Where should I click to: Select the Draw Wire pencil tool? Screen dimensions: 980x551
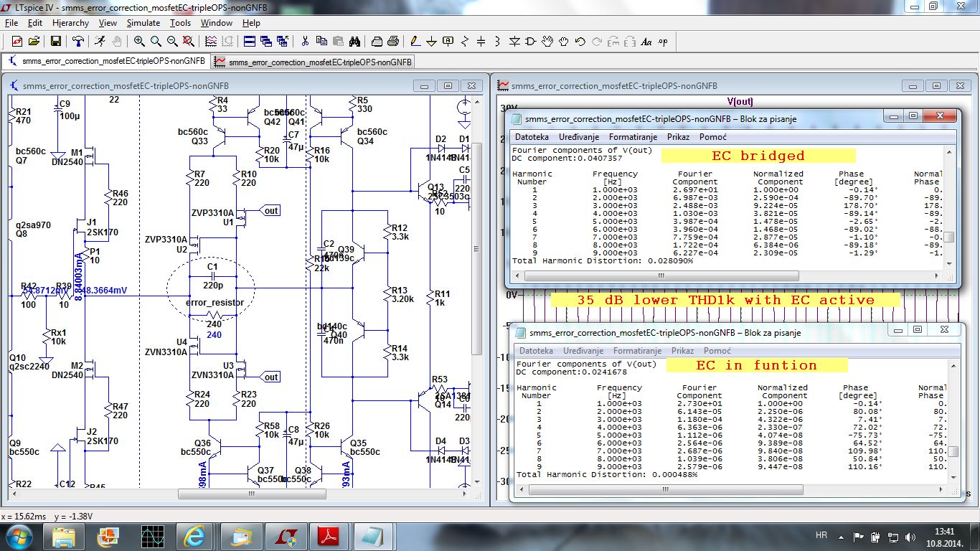(415, 42)
